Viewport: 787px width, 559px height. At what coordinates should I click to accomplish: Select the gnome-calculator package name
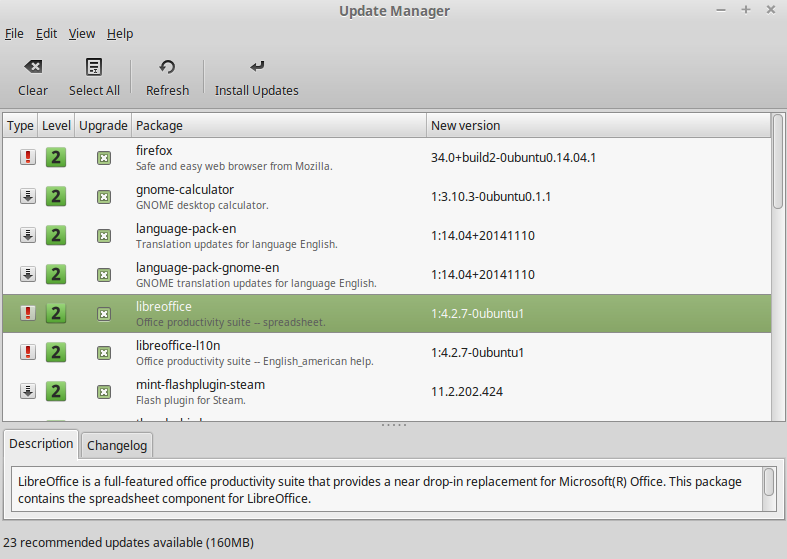(185, 190)
